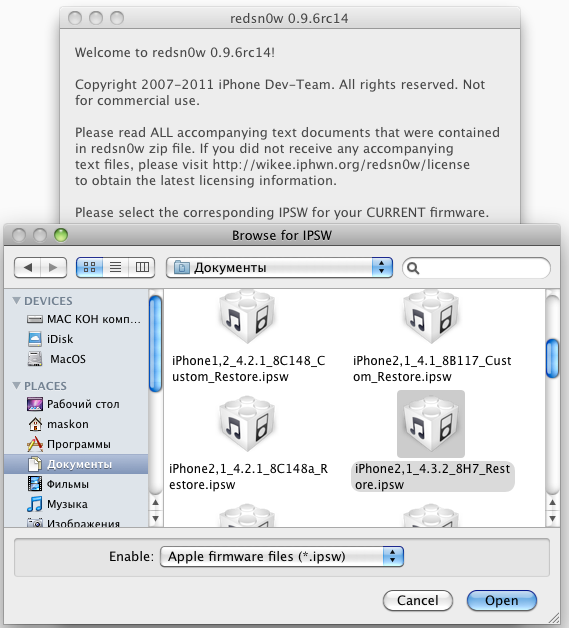Open the Музыка music folder icon
This screenshot has height=628, width=569.
pos(35,504)
